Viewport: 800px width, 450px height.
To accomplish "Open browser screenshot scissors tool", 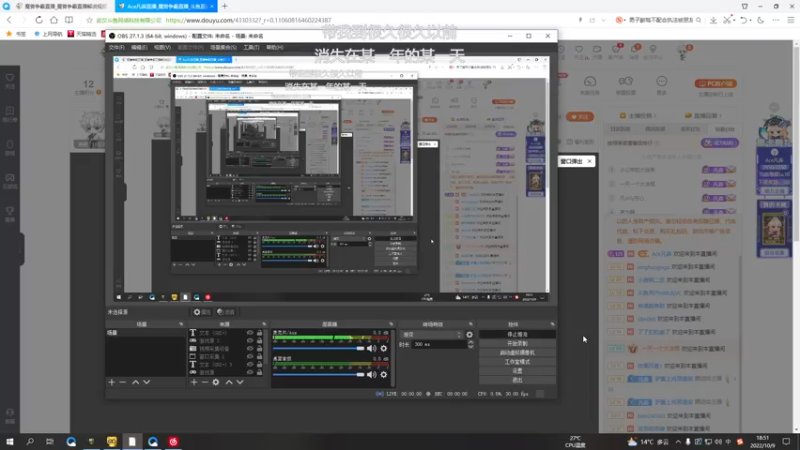I will point(728,20).
